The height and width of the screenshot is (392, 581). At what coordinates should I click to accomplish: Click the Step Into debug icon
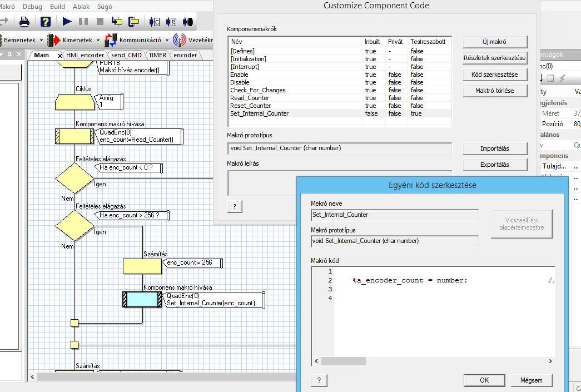click(117, 22)
